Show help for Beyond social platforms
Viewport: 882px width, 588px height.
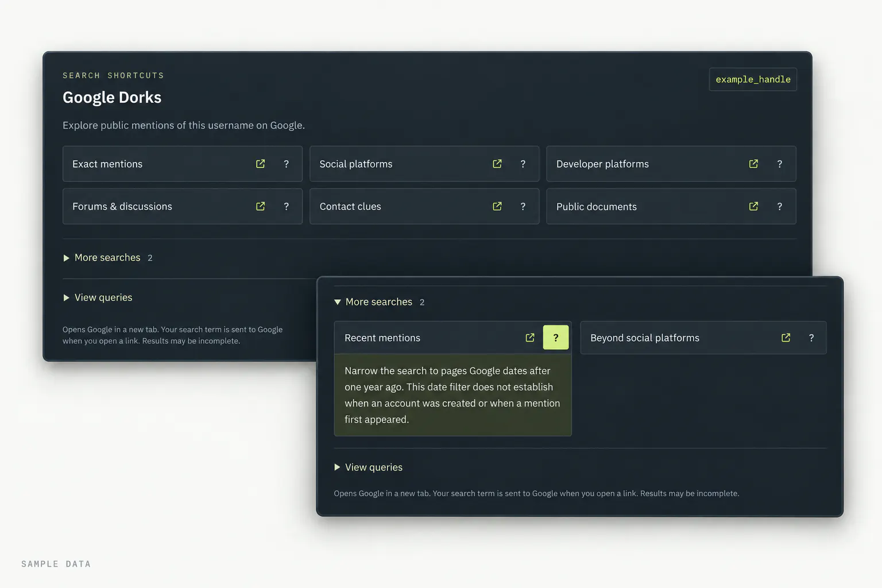tap(811, 338)
